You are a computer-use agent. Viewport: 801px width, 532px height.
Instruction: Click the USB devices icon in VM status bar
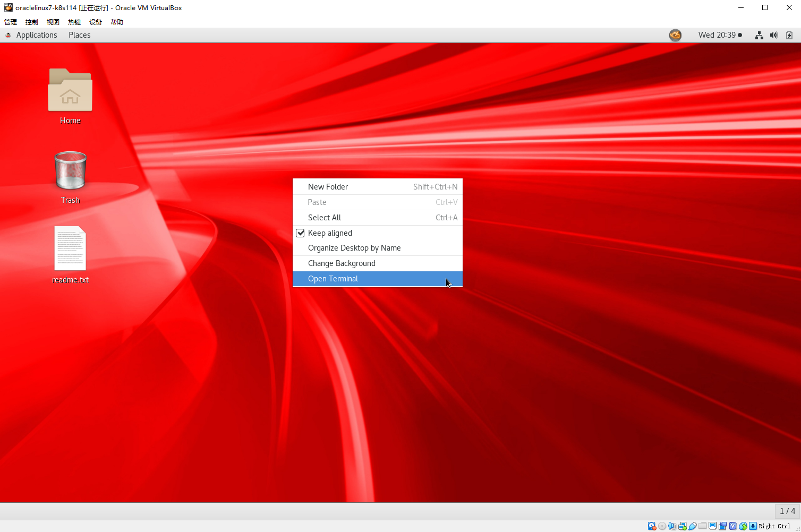693,526
